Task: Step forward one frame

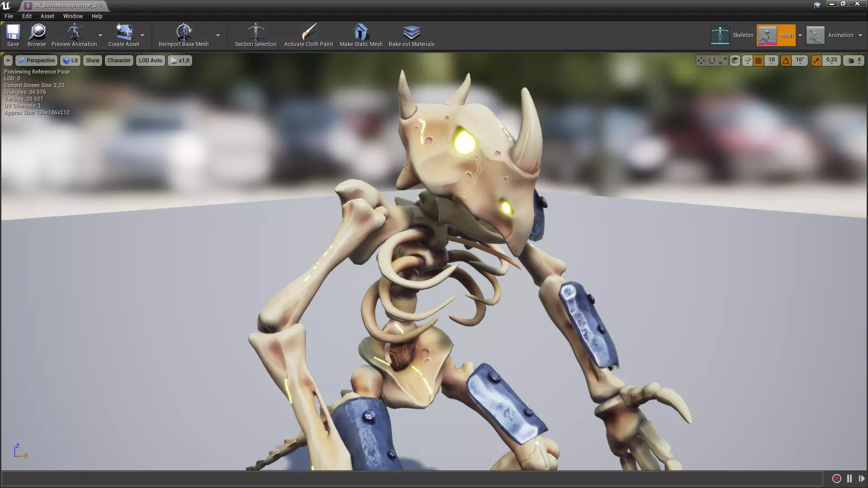Action: point(861,479)
